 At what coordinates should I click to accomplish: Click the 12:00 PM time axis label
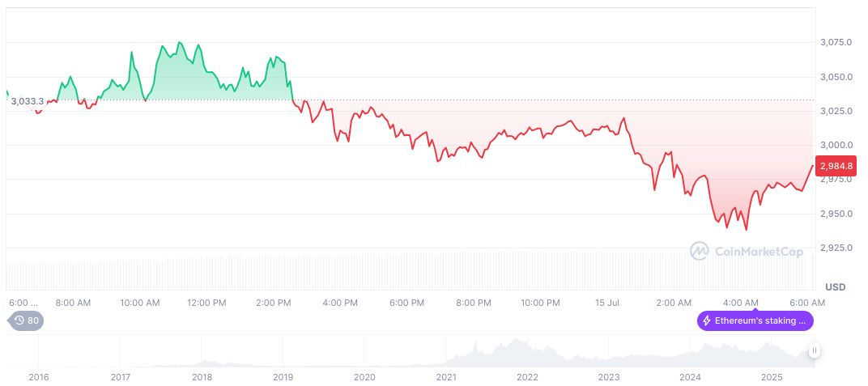coord(207,303)
